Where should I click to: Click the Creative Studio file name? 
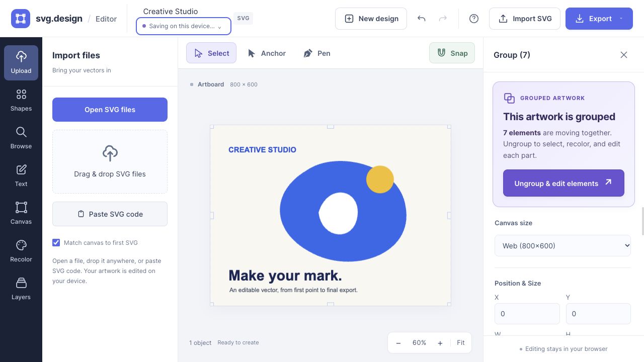click(x=171, y=11)
